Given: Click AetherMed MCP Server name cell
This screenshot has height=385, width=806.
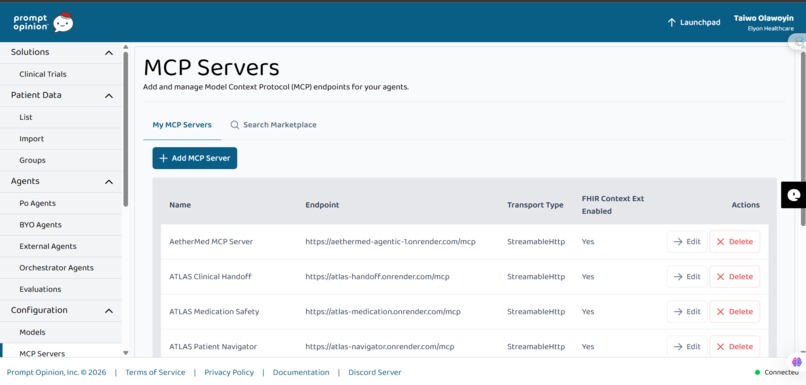Looking at the screenshot, I should coord(211,242).
